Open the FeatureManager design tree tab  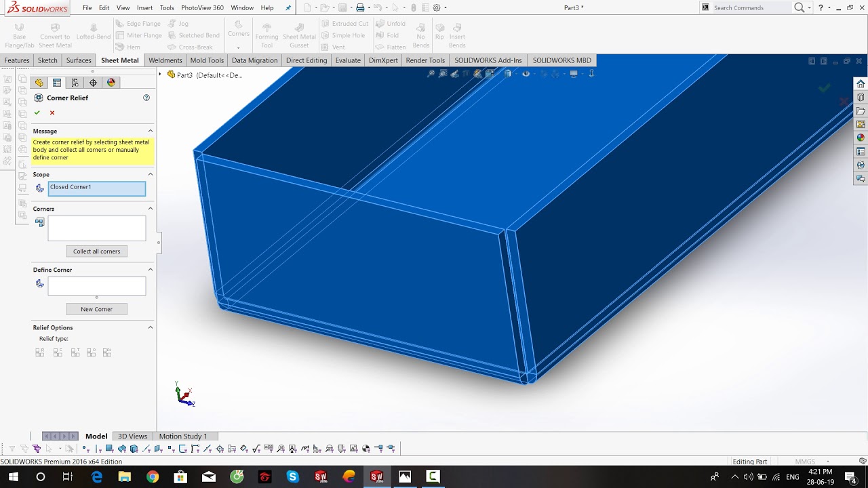[39, 83]
